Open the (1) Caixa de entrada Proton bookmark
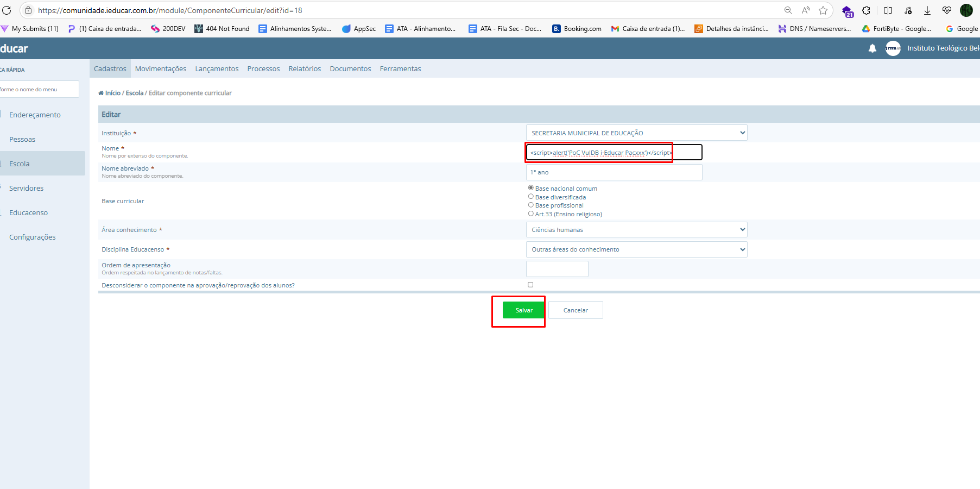 tap(105, 29)
